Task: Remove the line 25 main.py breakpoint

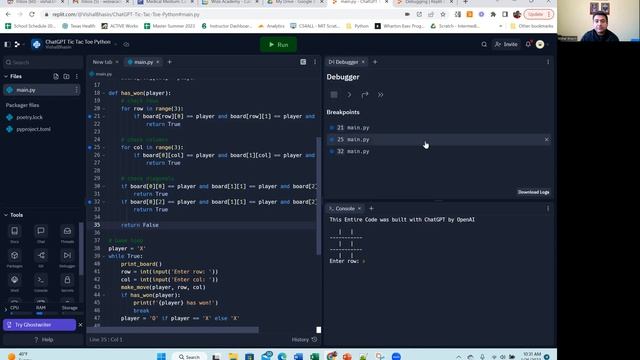Action: pyautogui.click(x=547, y=140)
